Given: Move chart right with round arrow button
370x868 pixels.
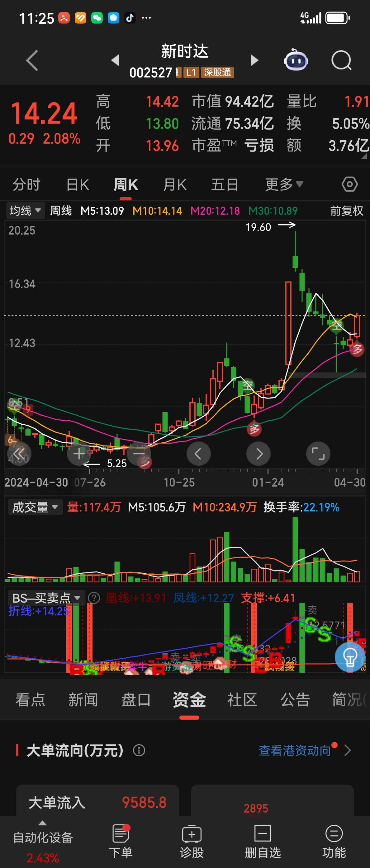Looking at the screenshot, I should point(259,454).
